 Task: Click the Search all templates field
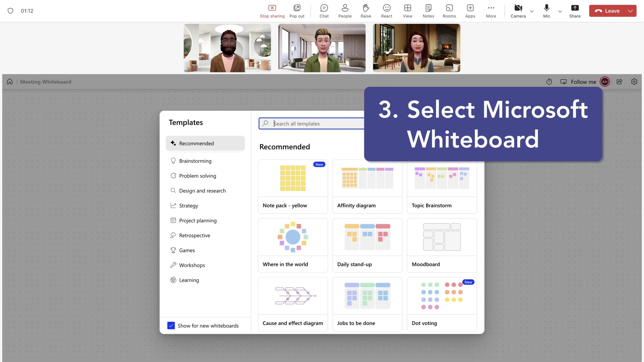tap(312, 123)
